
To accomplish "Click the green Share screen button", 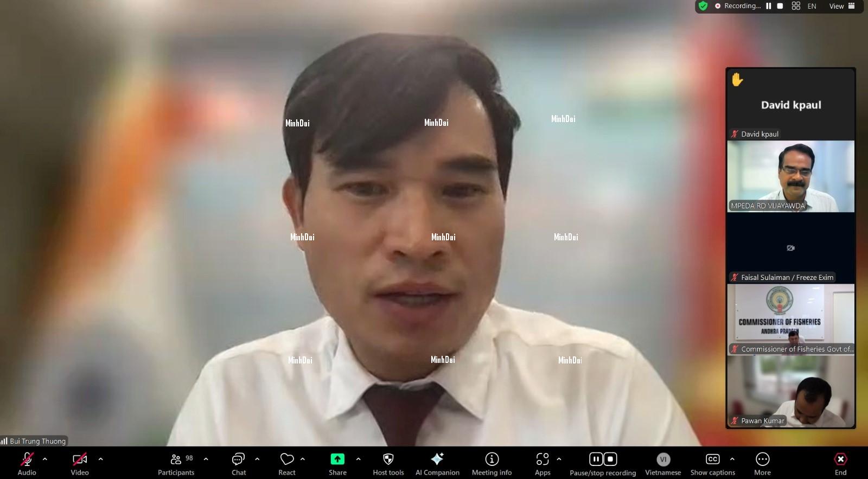I will [337, 459].
